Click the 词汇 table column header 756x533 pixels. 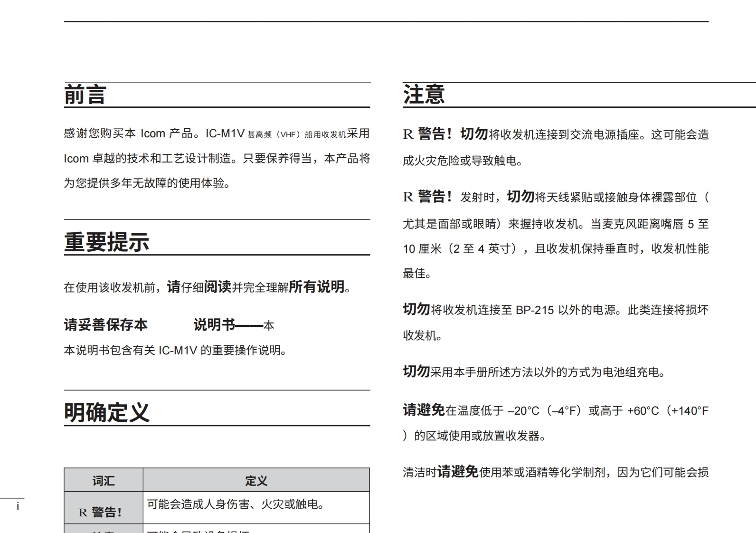(104, 481)
